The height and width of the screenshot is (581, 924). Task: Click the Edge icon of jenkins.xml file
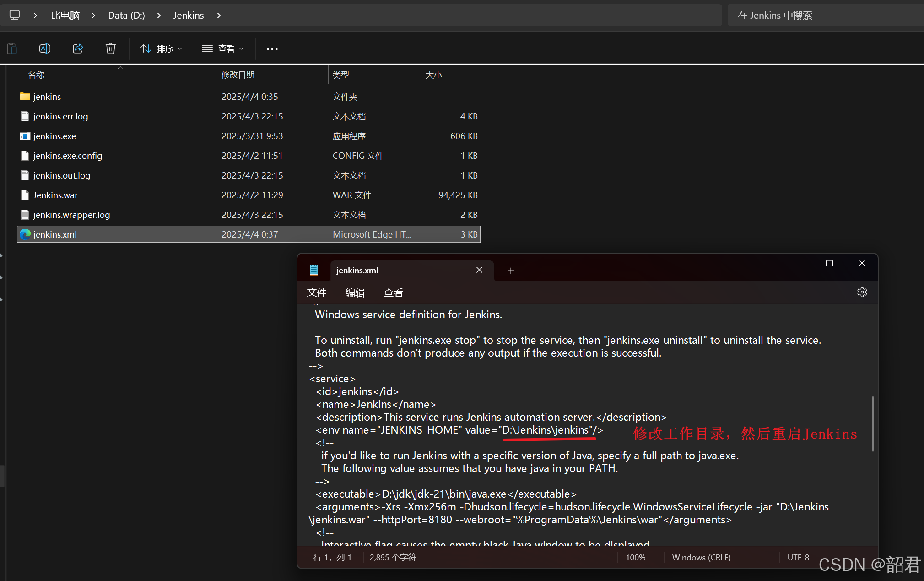25,234
